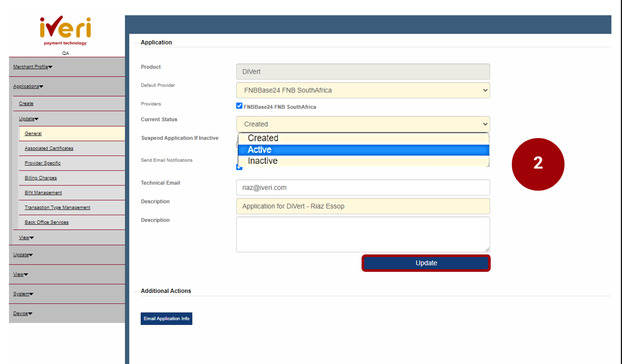This screenshot has height=364, width=623.
Task: Open the Default Provider dropdown
Action: tap(363, 90)
